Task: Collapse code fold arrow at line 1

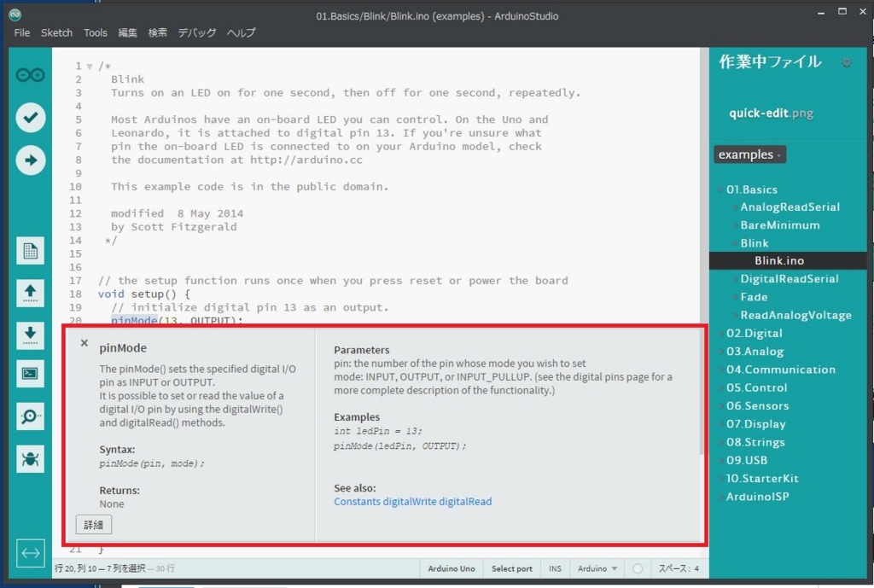Action: (x=89, y=67)
